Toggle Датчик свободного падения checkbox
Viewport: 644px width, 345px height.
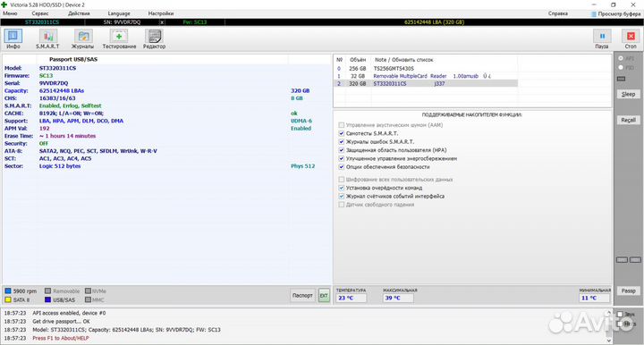click(342, 205)
